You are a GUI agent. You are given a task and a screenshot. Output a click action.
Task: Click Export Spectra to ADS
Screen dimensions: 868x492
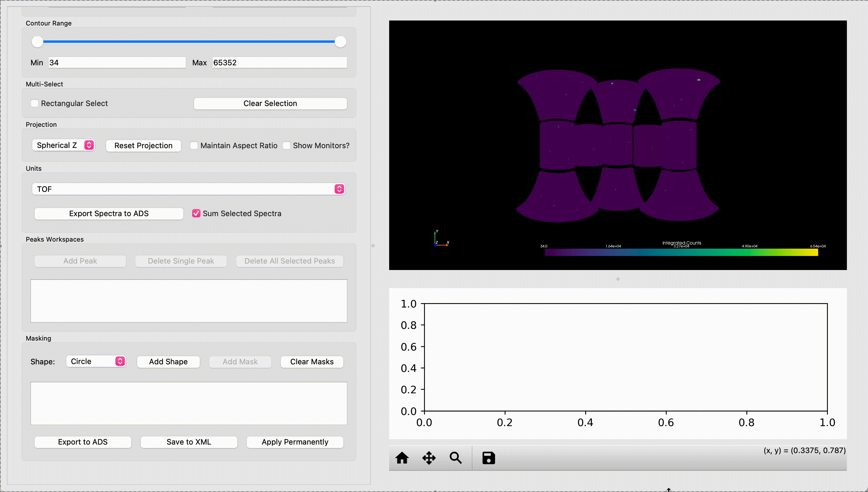109,213
